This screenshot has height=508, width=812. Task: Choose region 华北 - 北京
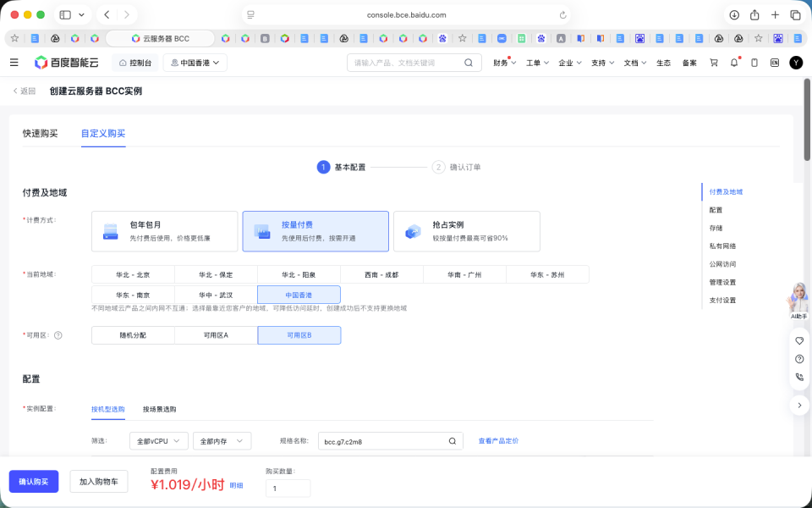coord(133,274)
